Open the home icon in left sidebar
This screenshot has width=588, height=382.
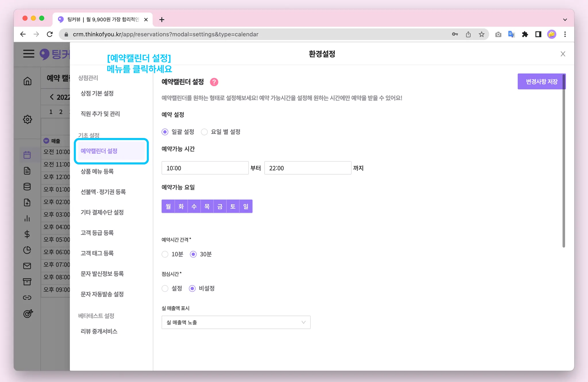pyautogui.click(x=28, y=81)
